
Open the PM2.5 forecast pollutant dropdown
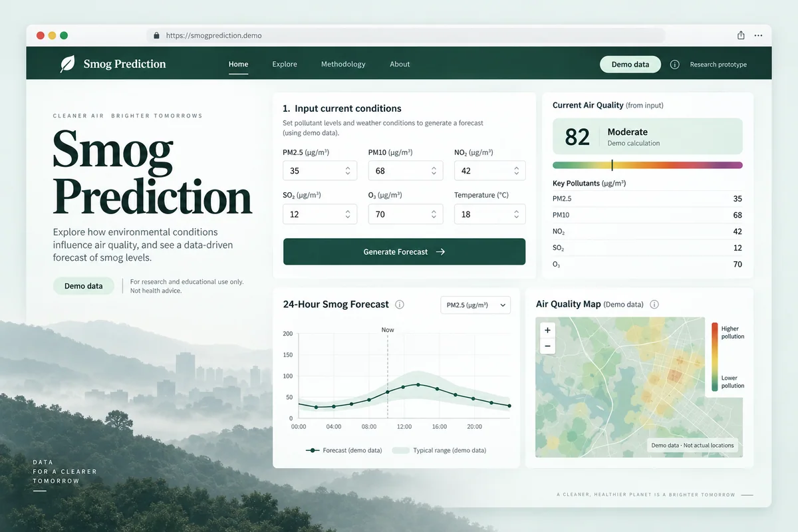pyautogui.click(x=475, y=305)
